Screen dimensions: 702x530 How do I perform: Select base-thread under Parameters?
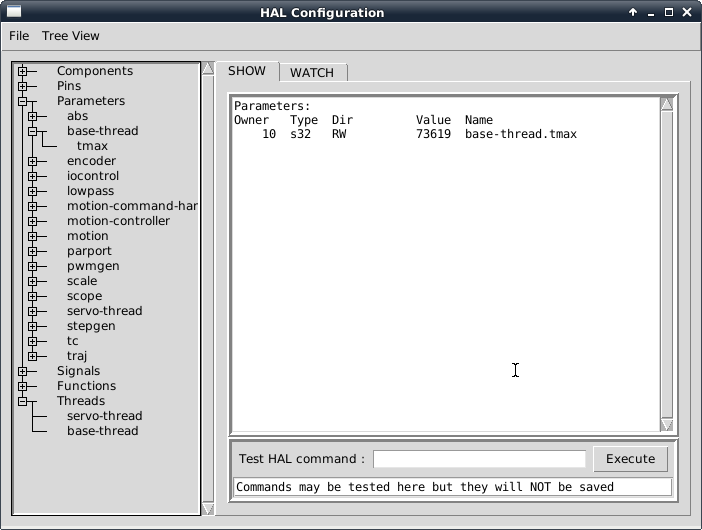click(x=103, y=131)
